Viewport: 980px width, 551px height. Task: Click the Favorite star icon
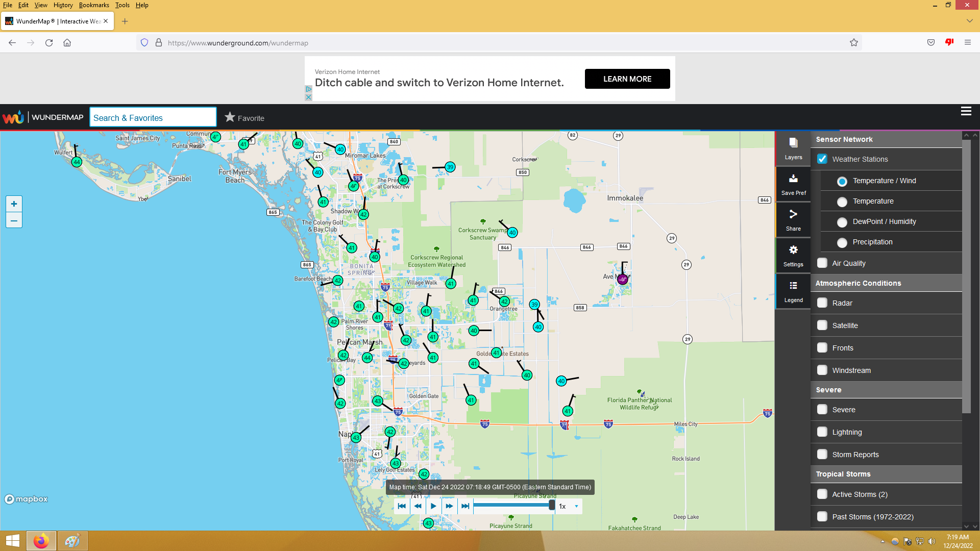[230, 117]
